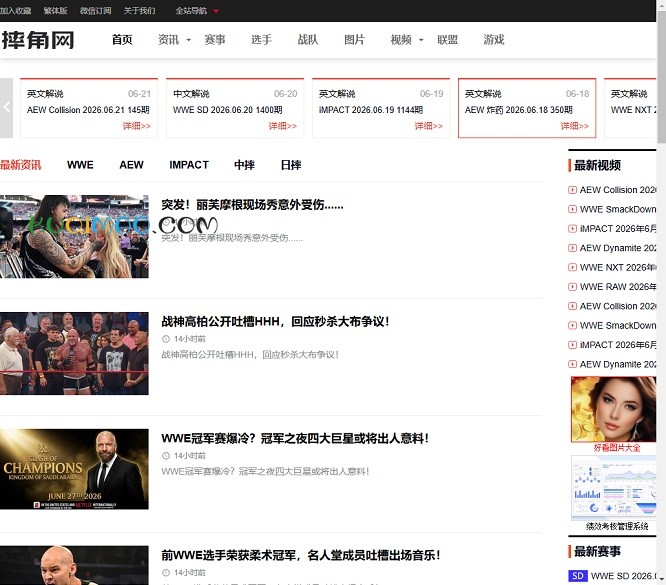
Task: Open the Clash of Champions thumbnail
Action: point(74,469)
